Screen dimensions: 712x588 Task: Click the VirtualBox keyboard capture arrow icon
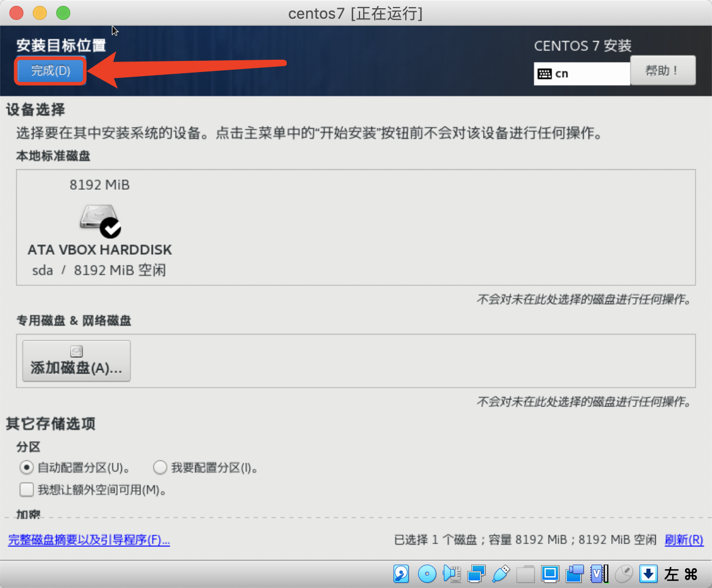coord(648,574)
